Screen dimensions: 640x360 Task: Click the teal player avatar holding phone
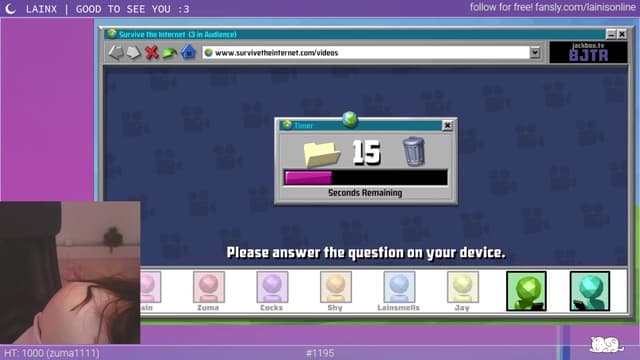pyautogui.click(x=590, y=291)
